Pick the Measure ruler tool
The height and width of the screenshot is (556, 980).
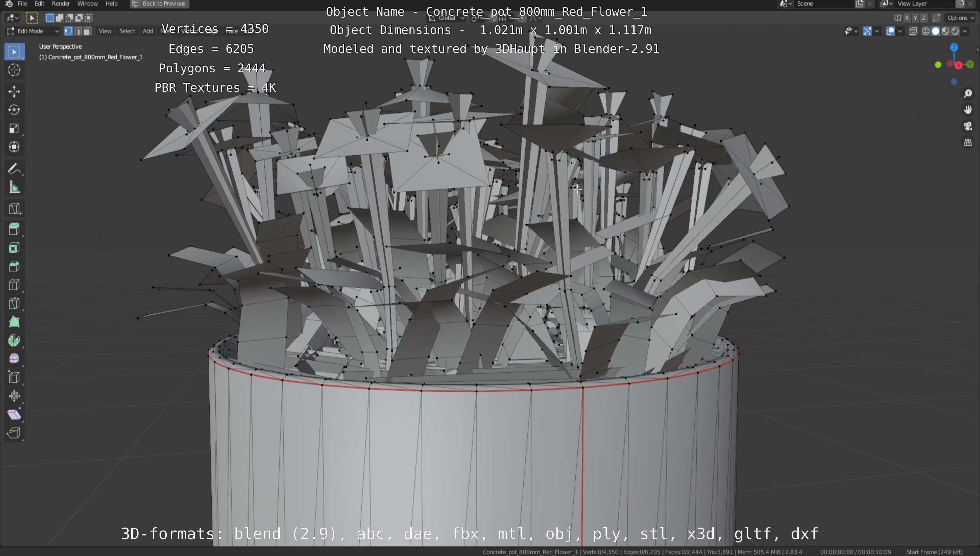click(x=15, y=187)
